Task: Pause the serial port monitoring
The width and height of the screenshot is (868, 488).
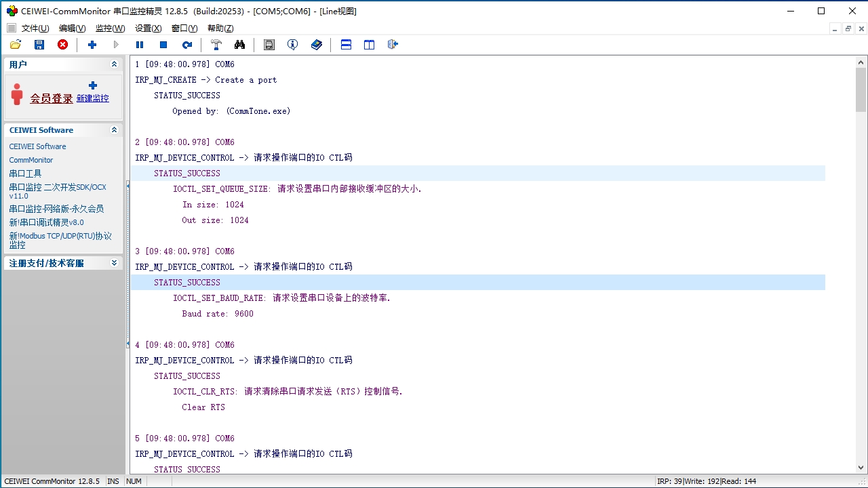Action: point(139,45)
